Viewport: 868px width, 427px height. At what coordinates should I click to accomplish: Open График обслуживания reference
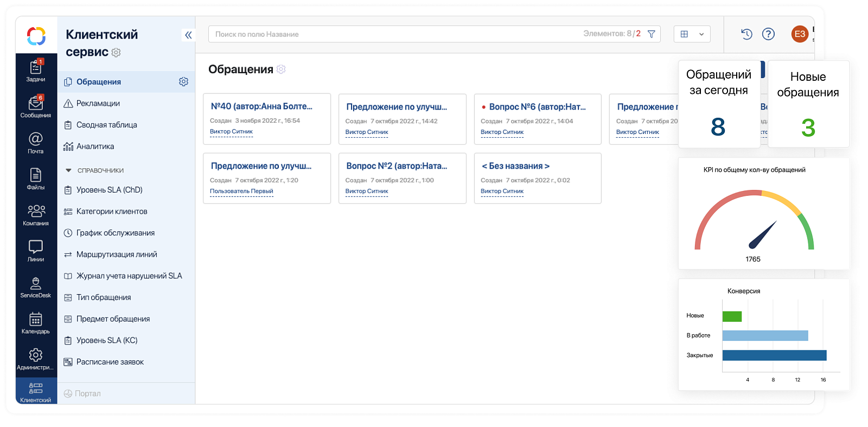pyautogui.click(x=126, y=233)
